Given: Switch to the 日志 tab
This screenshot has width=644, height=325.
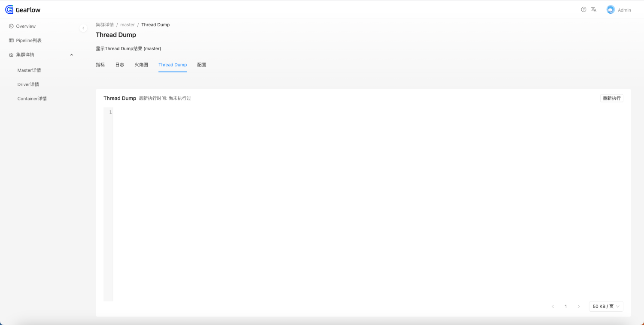Looking at the screenshot, I should (x=120, y=65).
